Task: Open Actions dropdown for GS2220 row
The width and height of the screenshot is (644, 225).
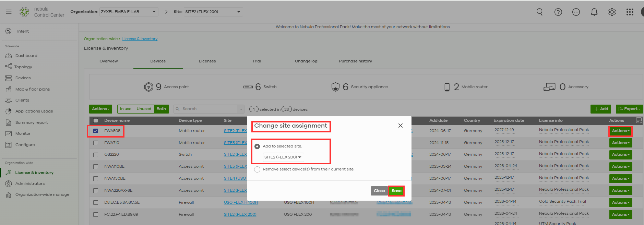Action: 621,155
